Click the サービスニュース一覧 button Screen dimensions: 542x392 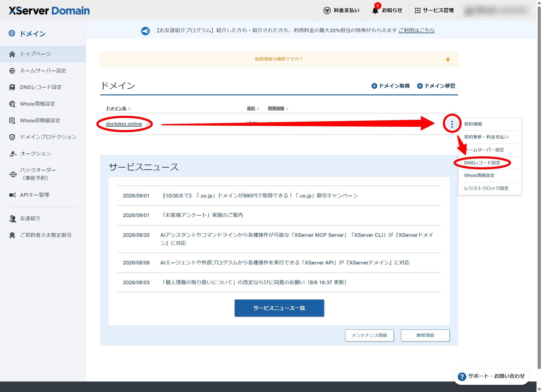point(279,308)
